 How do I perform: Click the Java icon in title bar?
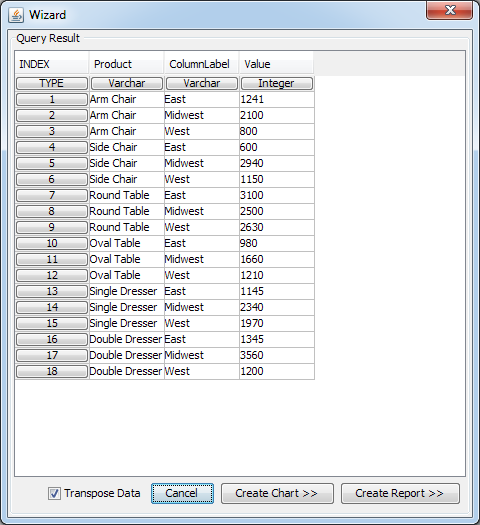tap(16, 15)
